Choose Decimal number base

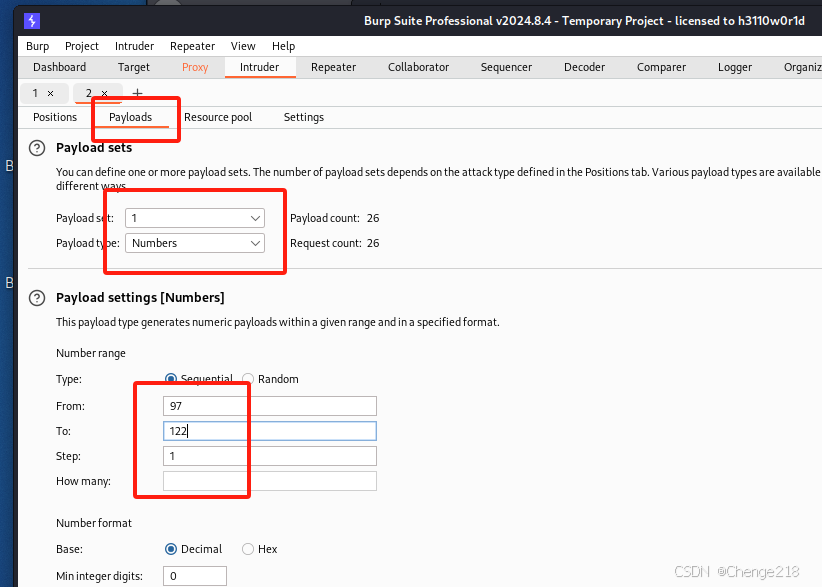click(x=170, y=549)
